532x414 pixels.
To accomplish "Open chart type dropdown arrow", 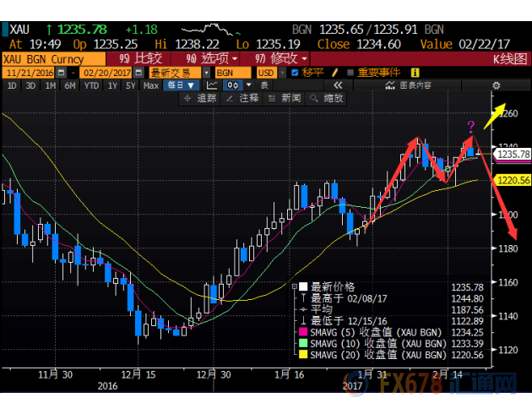I will tap(249, 85).
